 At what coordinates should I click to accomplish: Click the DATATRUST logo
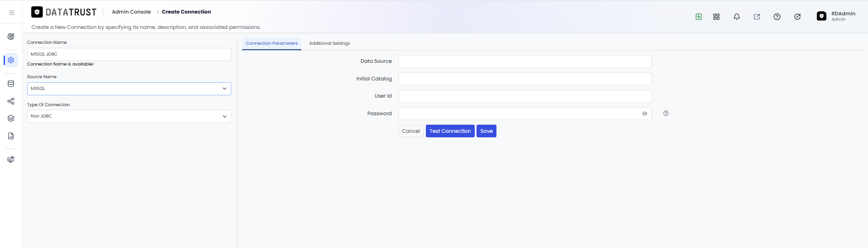(64, 12)
